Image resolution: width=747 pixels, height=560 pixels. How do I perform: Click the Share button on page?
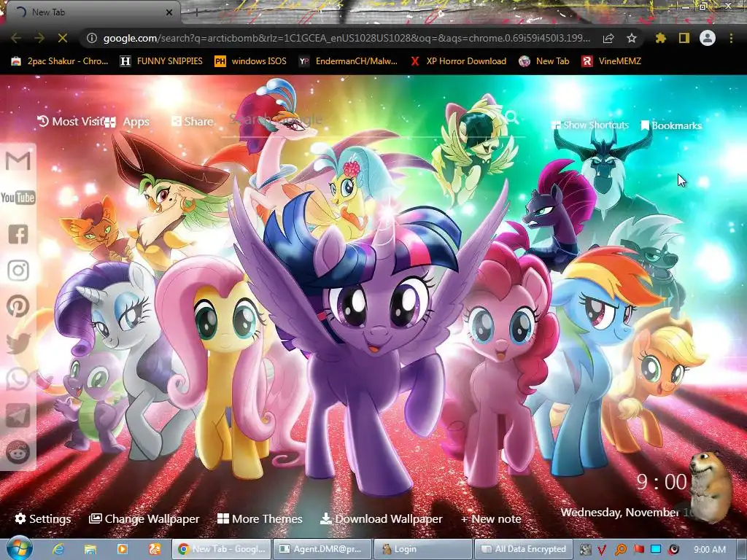[x=192, y=122]
